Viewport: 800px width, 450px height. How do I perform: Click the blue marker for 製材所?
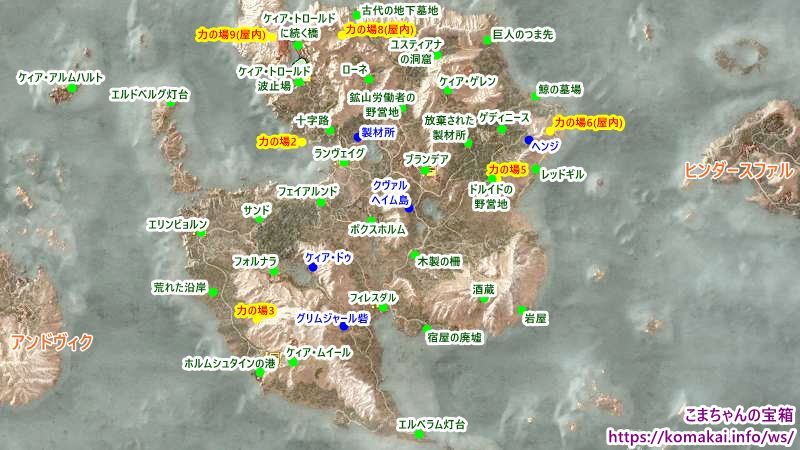357,137
